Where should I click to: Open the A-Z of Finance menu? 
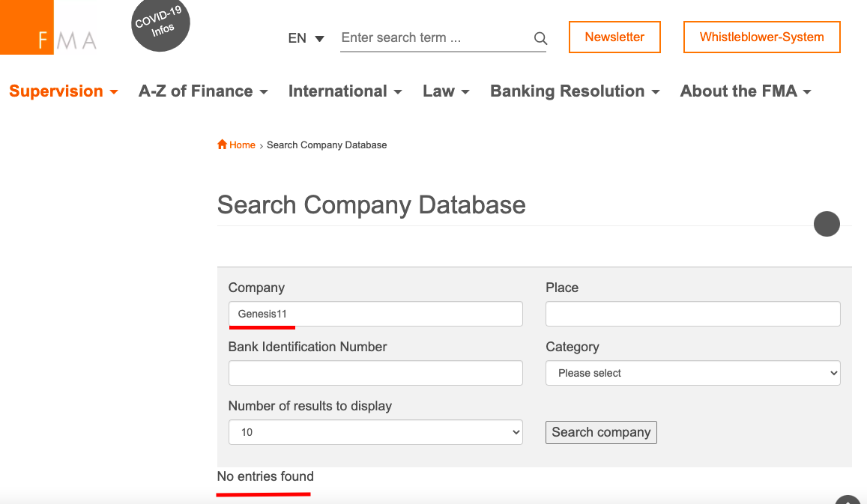tap(203, 91)
